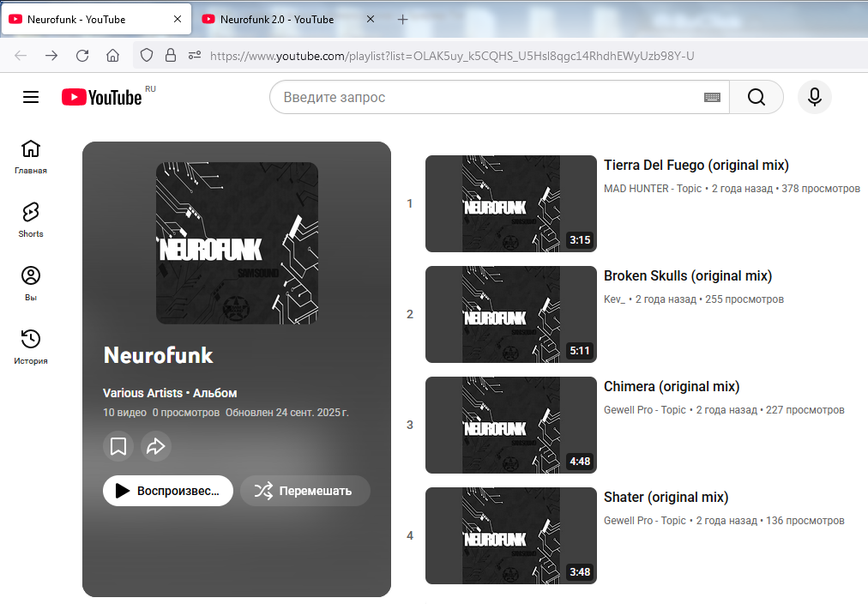Open the hamburger guide menu

[x=31, y=97]
